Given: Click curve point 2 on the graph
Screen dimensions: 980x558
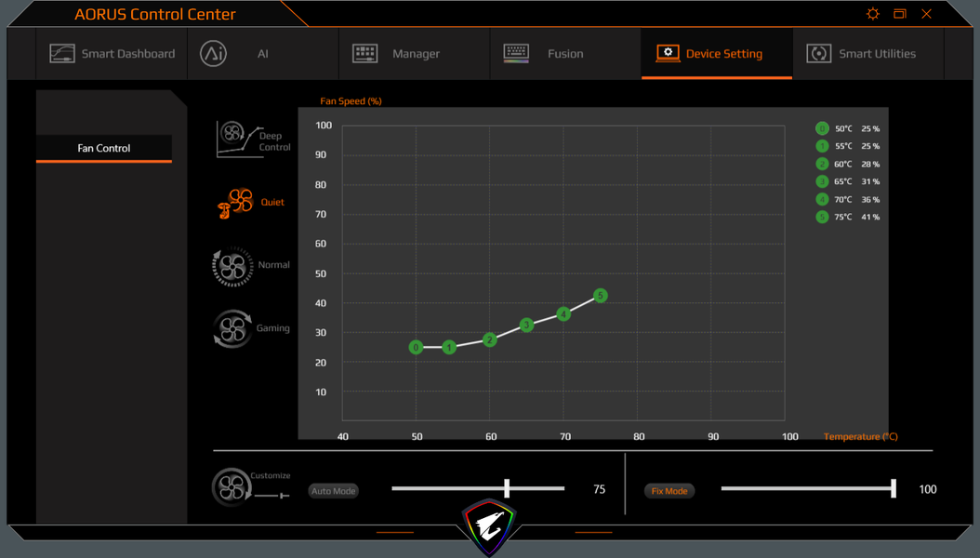Looking at the screenshot, I should [490, 340].
